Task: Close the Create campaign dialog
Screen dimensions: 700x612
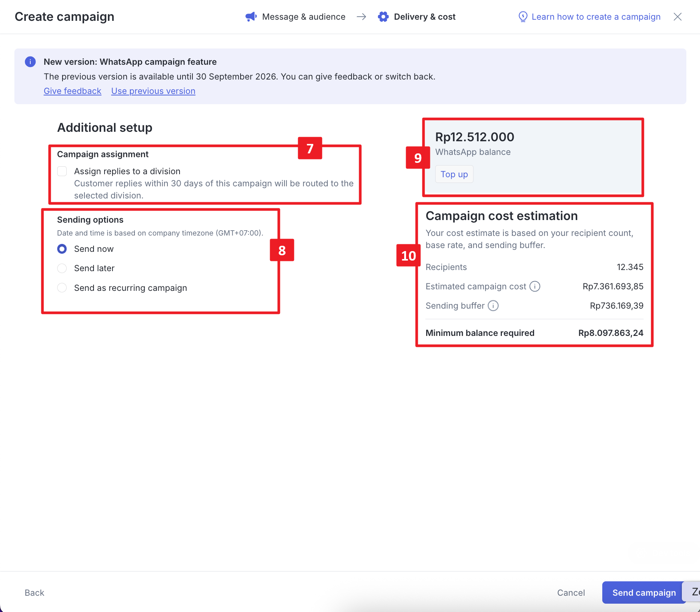Action: coord(678,17)
